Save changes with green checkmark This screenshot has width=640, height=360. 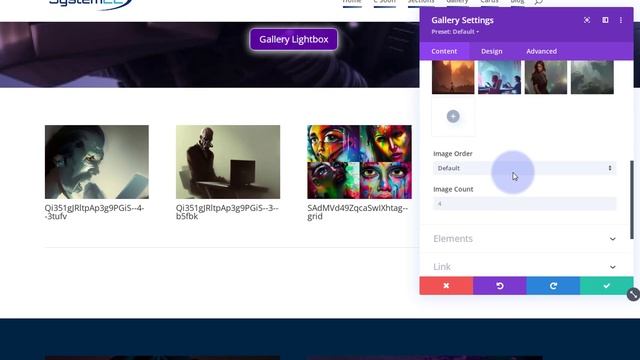pos(607,286)
